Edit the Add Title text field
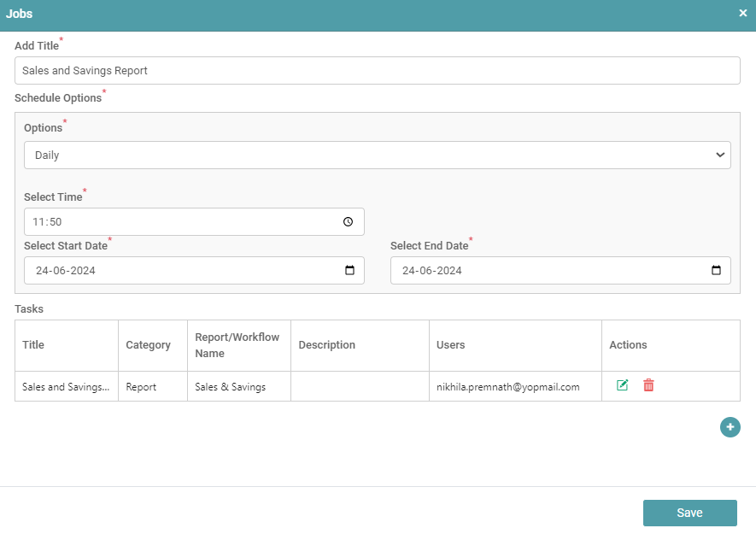The width and height of the screenshot is (756, 534). pyautogui.click(x=377, y=71)
